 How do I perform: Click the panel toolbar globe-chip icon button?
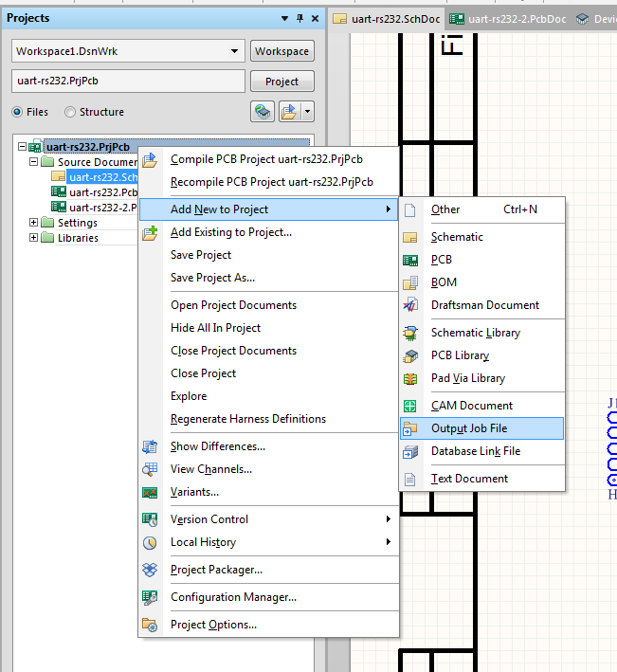tap(263, 112)
